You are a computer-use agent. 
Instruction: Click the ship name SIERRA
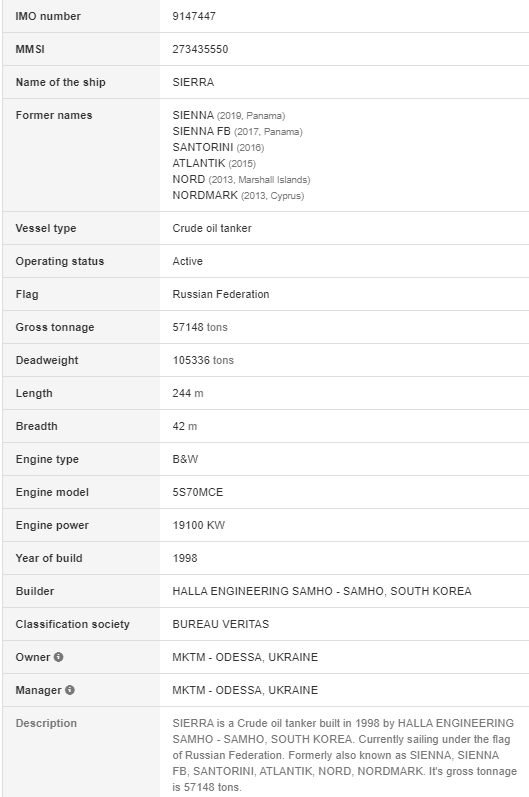193,82
